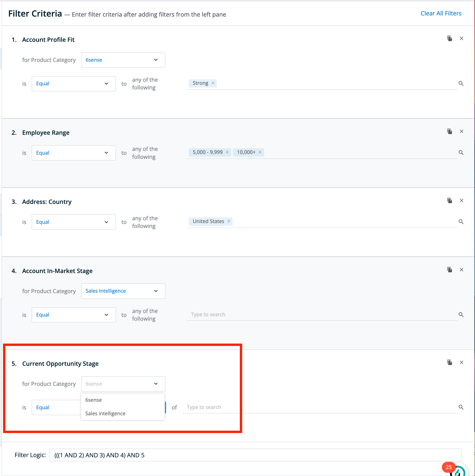
Task: Click the In-Market Stage search field
Action: point(322,315)
